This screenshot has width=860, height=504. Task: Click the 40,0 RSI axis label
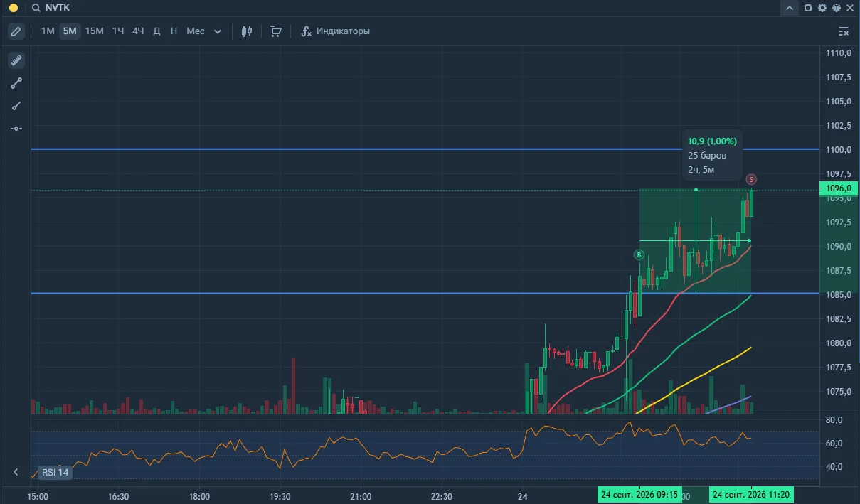[x=834, y=467]
